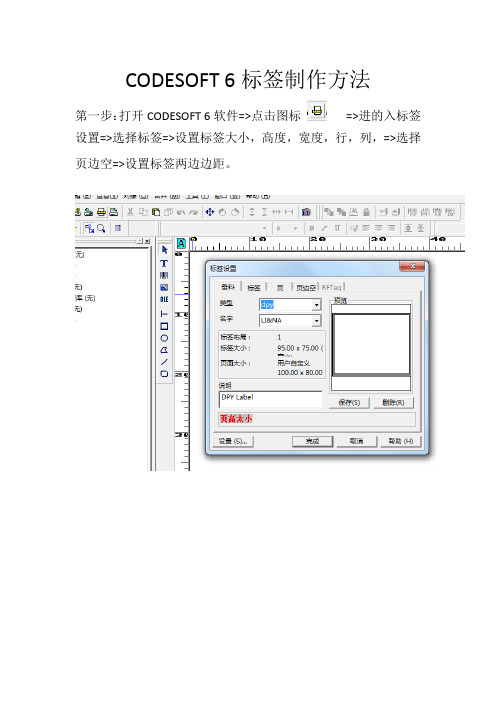Click the italic formatting icon
The height and width of the screenshot is (702, 496).
coord(324,228)
